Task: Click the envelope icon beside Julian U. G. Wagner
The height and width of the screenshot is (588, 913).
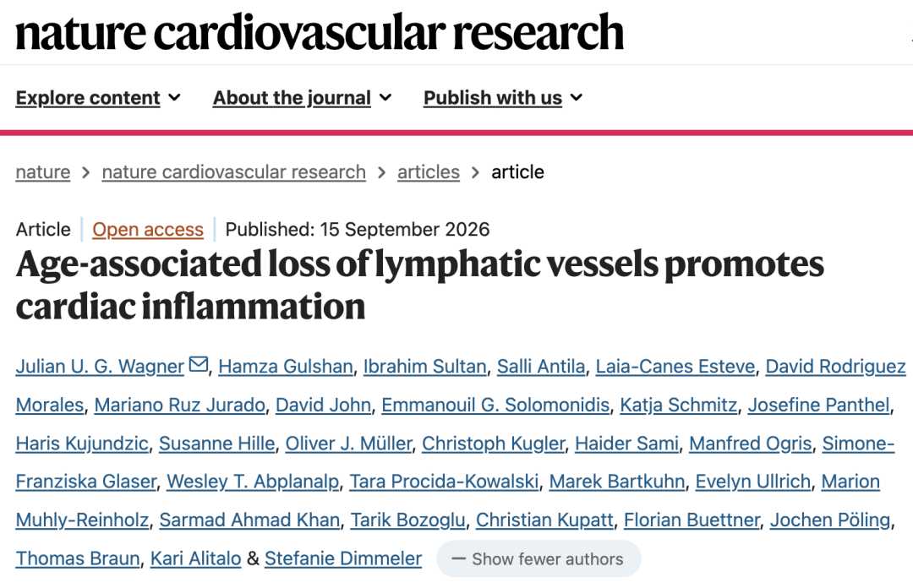Action: tap(199, 364)
